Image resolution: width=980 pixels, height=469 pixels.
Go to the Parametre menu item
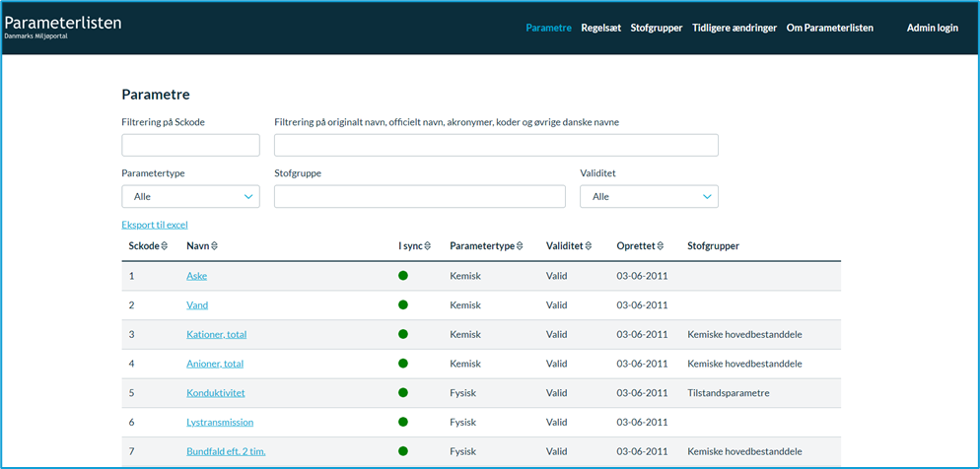pyautogui.click(x=549, y=29)
